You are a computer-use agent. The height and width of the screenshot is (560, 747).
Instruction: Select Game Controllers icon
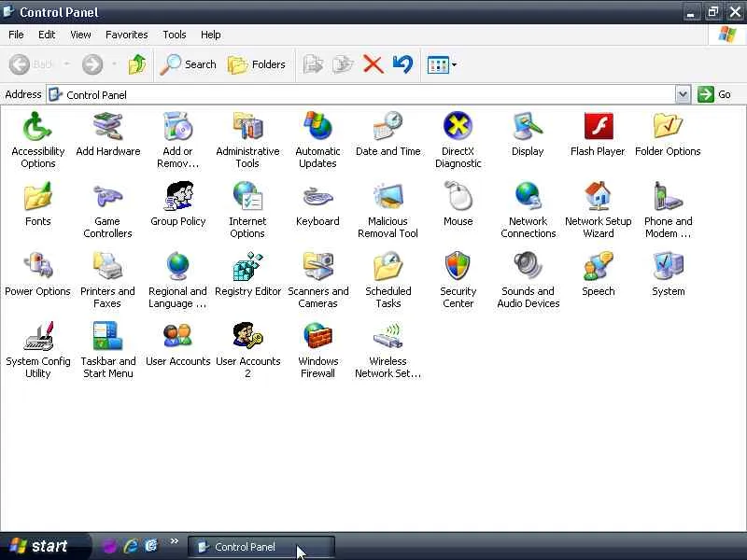click(107, 196)
